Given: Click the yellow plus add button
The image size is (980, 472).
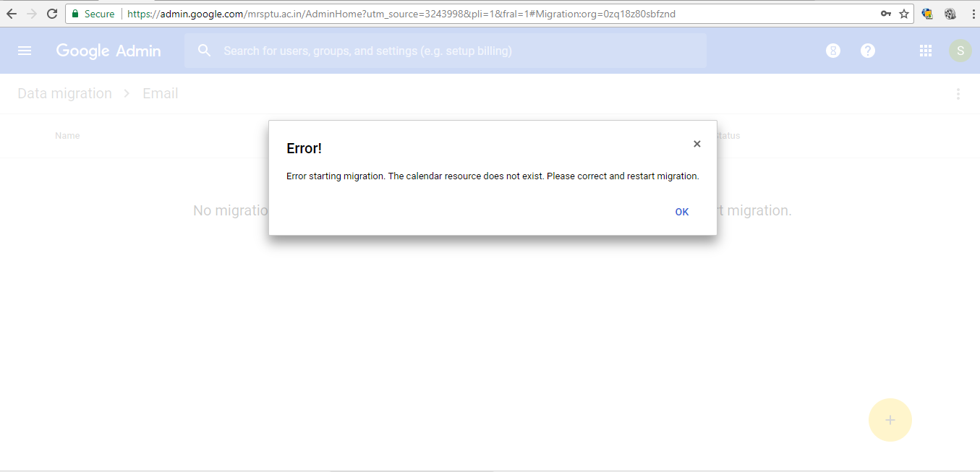Looking at the screenshot, I should point(890,420).
